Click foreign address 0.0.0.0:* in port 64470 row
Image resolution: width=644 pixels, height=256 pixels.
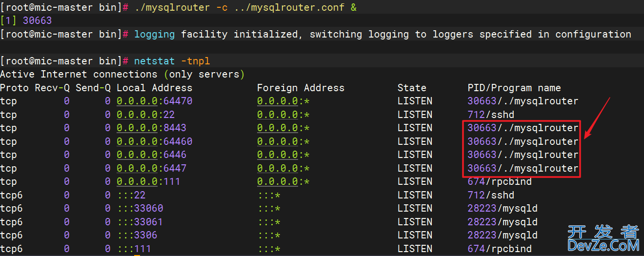(283, 101)
